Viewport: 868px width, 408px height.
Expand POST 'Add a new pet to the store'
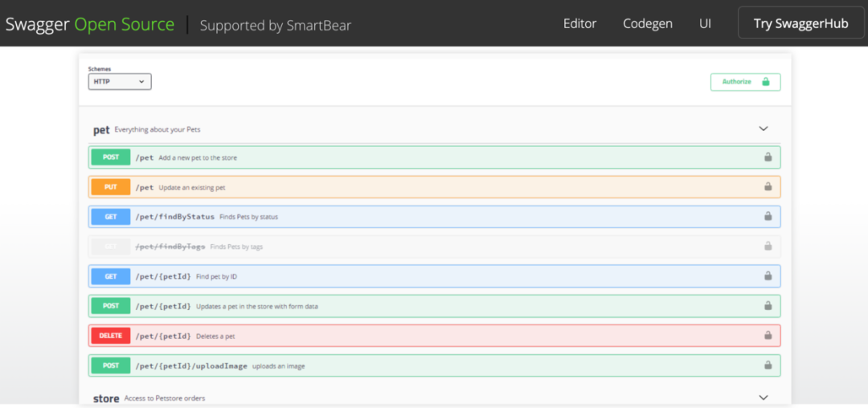(x=435, y=157)
